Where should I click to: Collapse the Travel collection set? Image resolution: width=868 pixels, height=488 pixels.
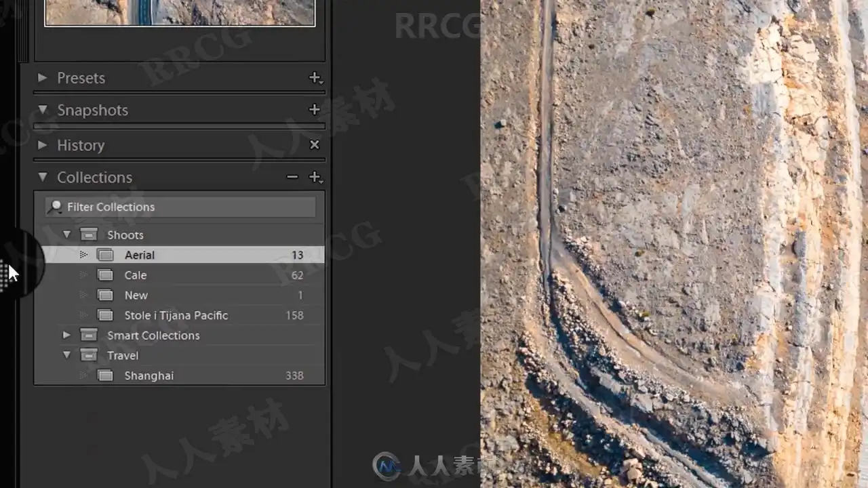point(66,355)
